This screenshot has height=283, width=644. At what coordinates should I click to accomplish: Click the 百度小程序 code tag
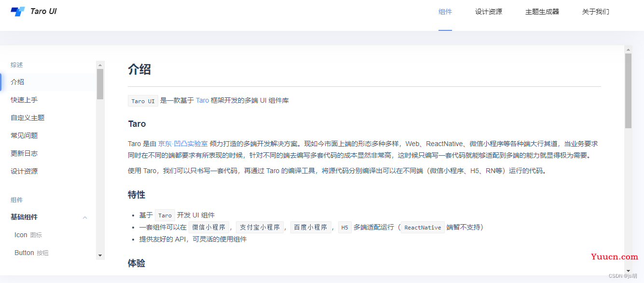[x=311, y=227]
